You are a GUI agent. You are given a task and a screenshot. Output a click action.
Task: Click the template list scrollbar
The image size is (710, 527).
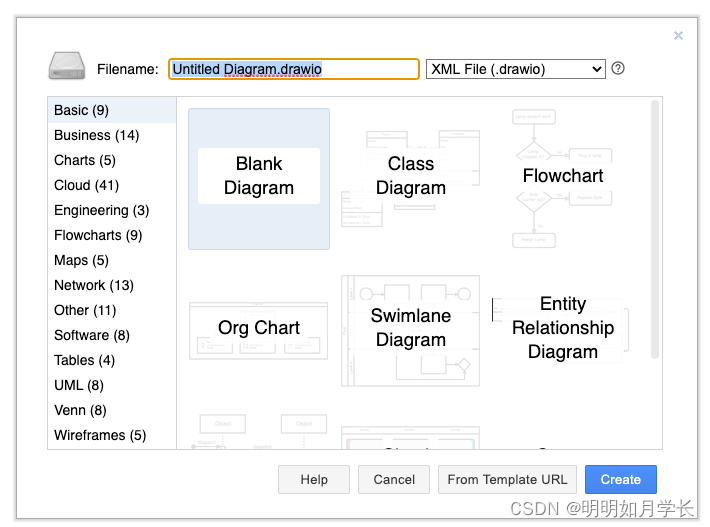pyautogui.click(x=655, y=228)
